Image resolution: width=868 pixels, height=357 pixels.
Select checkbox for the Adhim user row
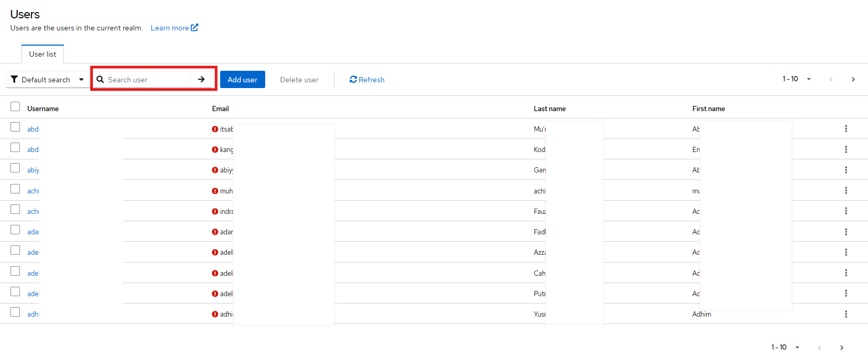click(15, 312)
